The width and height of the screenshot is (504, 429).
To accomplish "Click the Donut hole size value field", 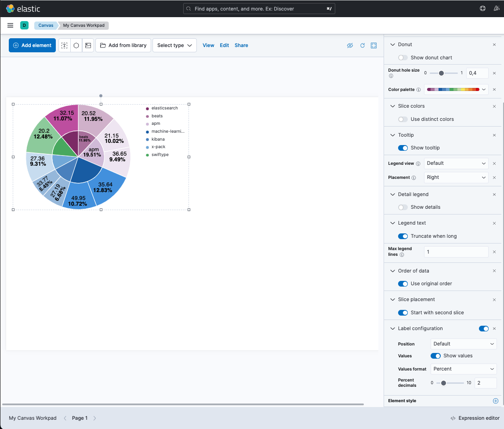I will click(x=477, y=73).
